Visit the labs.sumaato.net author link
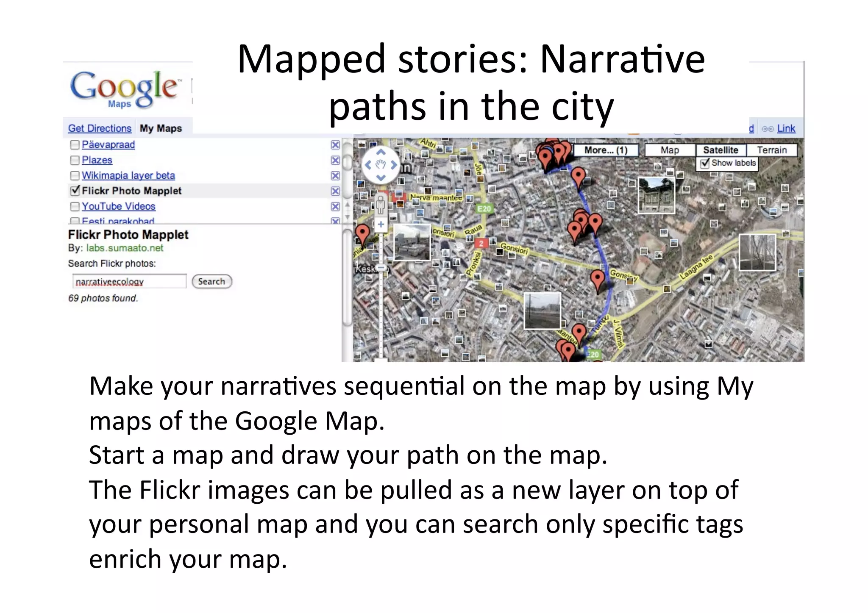 (x=125, y=248)
